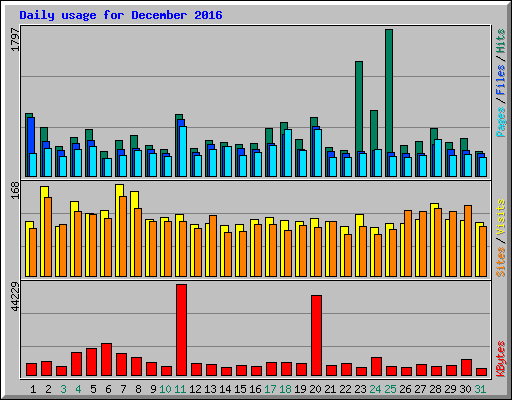Click the 'Daily usage for December 2016' title
Image resolution: width=512 pixels, height=400 pixels.
pyautogui.click(x=121, y=16)
